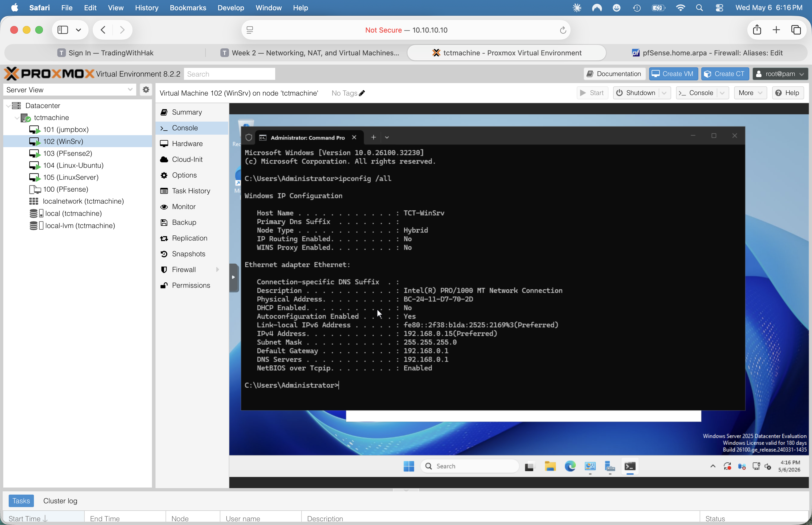Screen dimensions: 812x525
Task: Open the root@pam user menu
Action: pos(780,74)
